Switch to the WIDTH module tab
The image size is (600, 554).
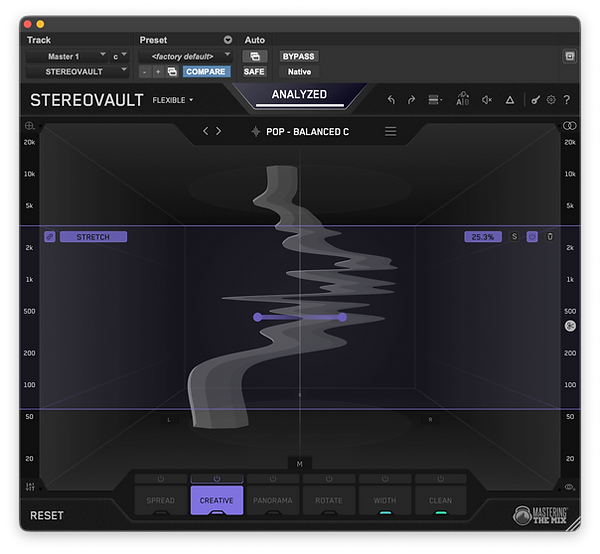tap(385, 500)
